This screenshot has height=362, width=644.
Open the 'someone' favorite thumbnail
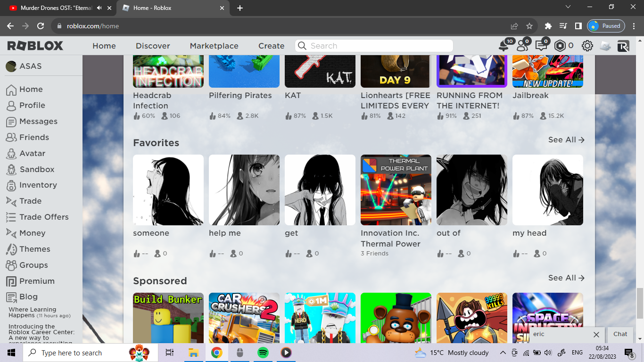click(168, 190)
